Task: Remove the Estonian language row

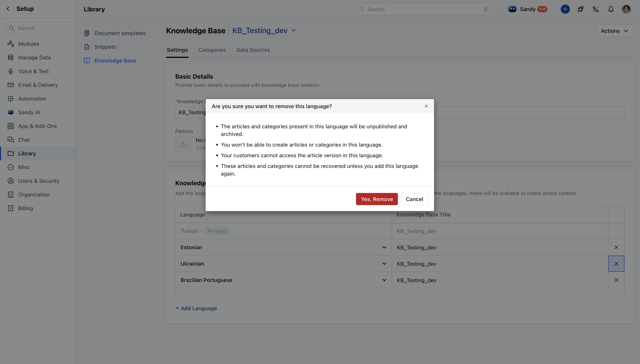Action: [x=616, y=247]
